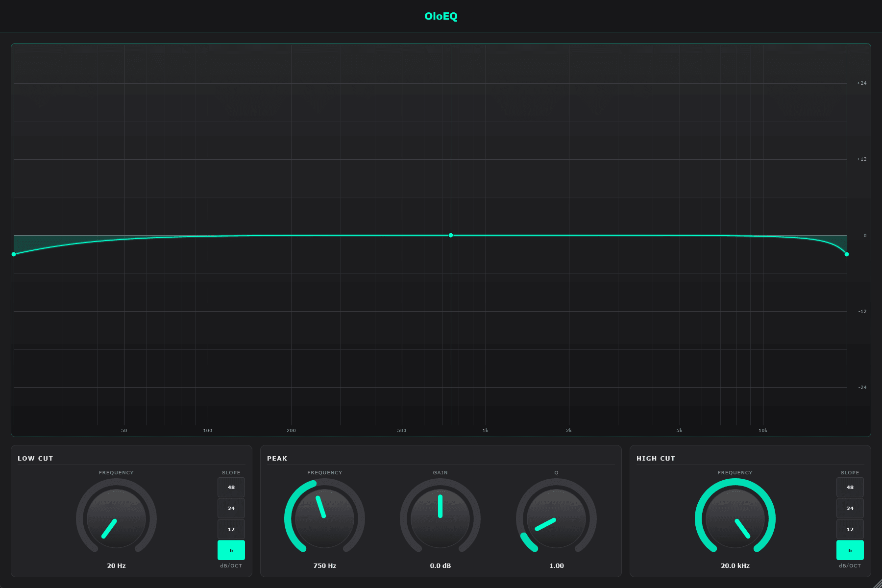This screenshot has height=588, width=882.
Task: Click the 200 frequency axis label
Action: 291,431
